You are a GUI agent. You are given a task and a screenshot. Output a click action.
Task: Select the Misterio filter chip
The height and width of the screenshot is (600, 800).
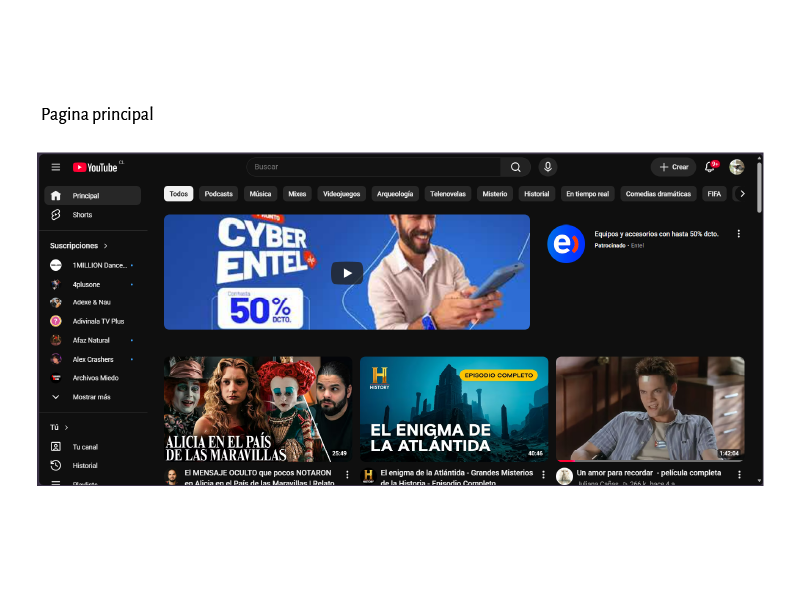click(495, 194)
